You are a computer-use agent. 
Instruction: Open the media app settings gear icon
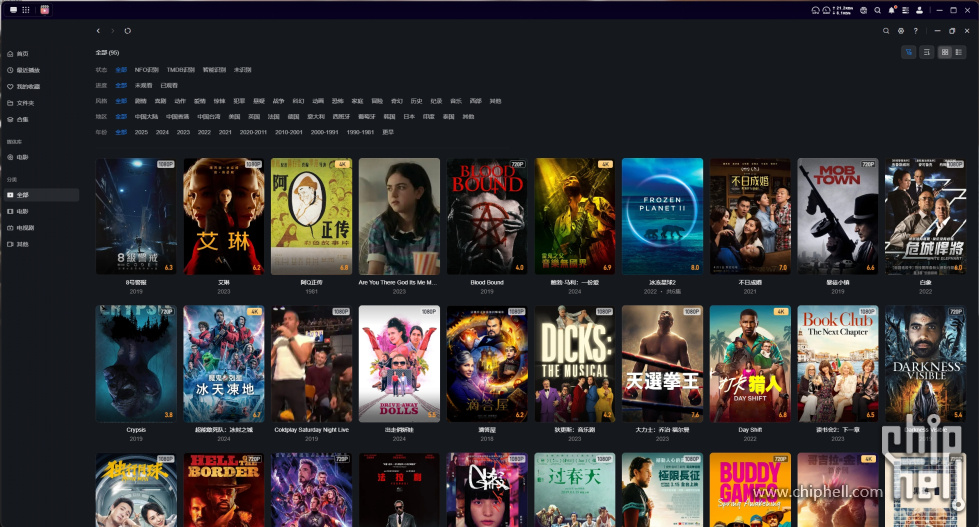(900, 31)
